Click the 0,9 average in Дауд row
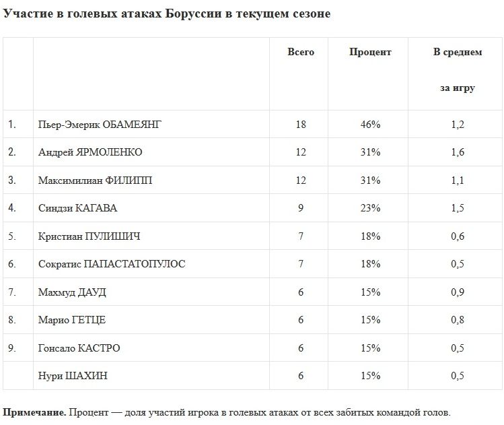This screenshot has width=504, height=425. (x=457, y=292)
